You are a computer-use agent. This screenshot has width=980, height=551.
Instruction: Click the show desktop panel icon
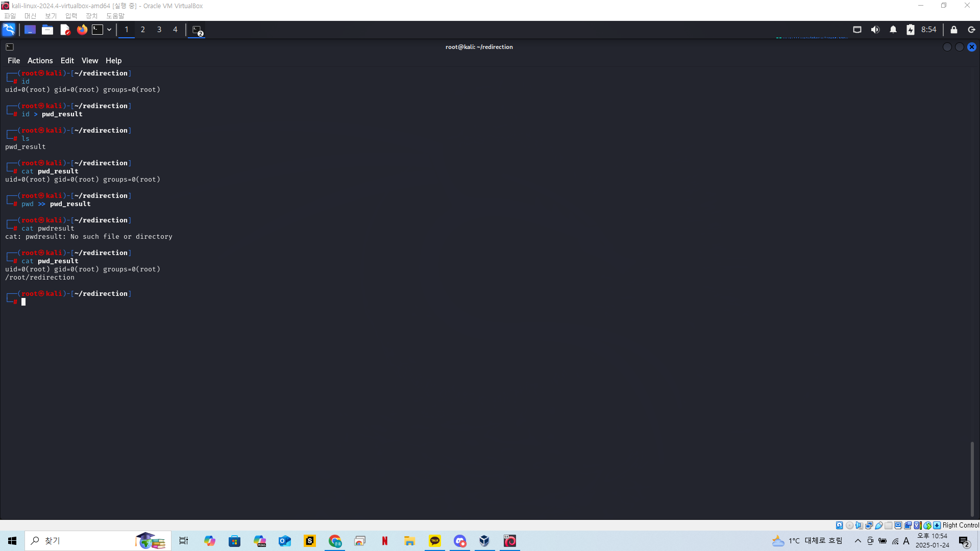(x=30, y=30)
